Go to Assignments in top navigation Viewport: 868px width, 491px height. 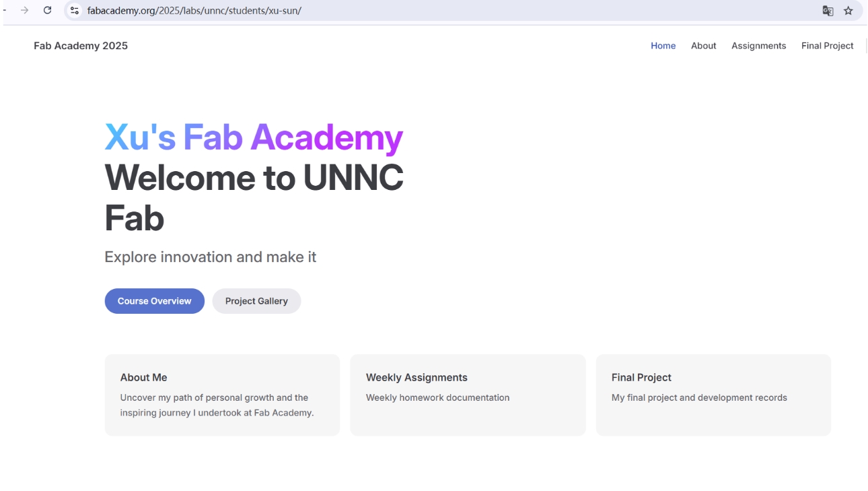pyautogui.click(x=758, y=46)
